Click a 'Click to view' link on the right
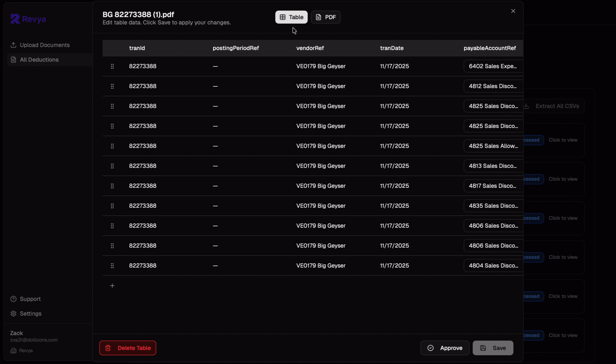The image size is (616, 364). tap(563, 140)
